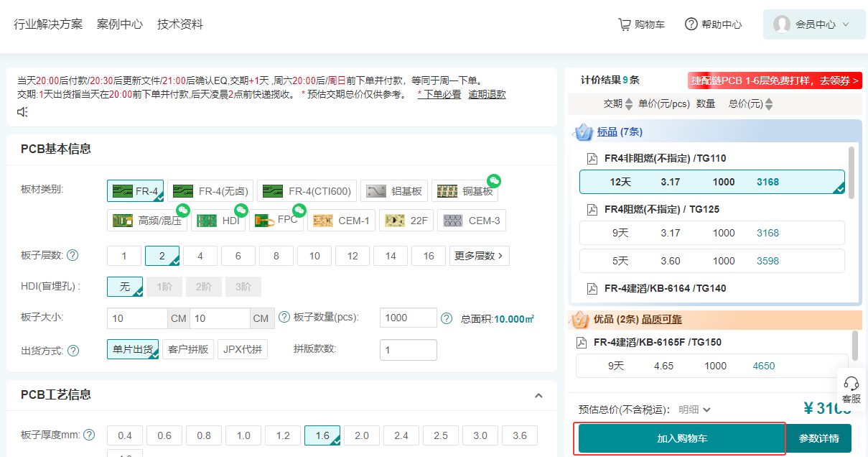Viewport: 868px width, 457px height.
Task: Open the 下单必看 link
Action: 441,94
